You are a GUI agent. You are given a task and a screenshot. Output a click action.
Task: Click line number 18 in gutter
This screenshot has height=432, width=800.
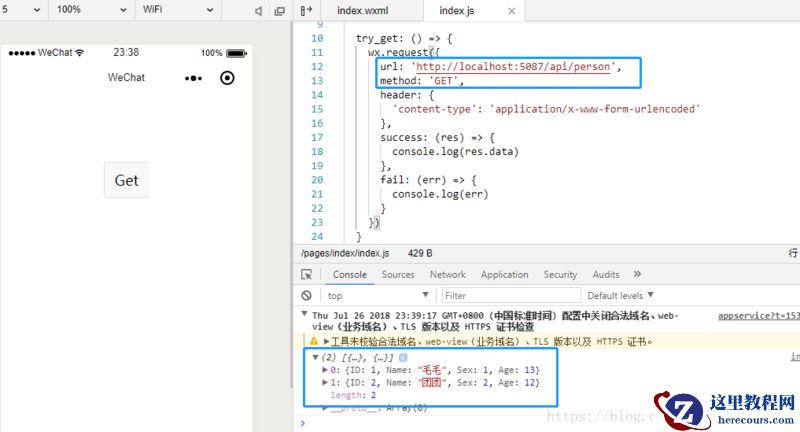pyautogui.click(x=317, y=151)
